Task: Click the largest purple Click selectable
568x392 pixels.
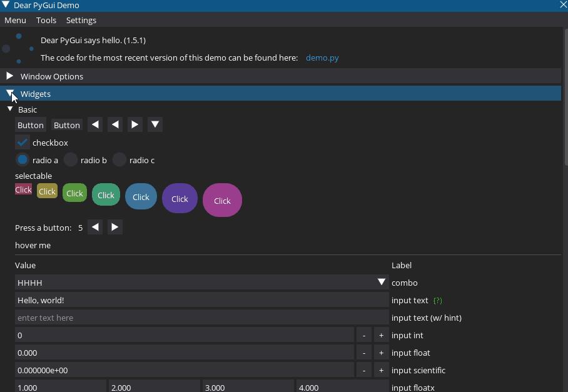Action: (222, 200)
